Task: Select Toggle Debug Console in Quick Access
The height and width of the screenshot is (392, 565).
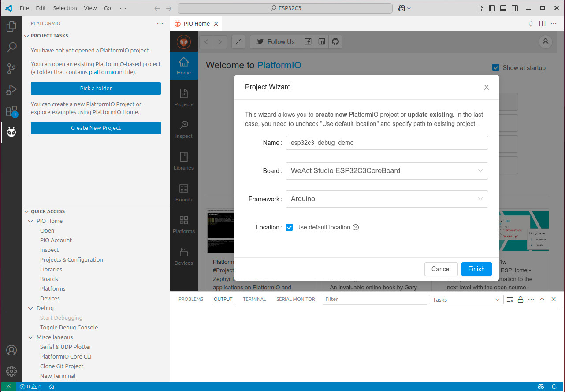Action: [69, 328]
